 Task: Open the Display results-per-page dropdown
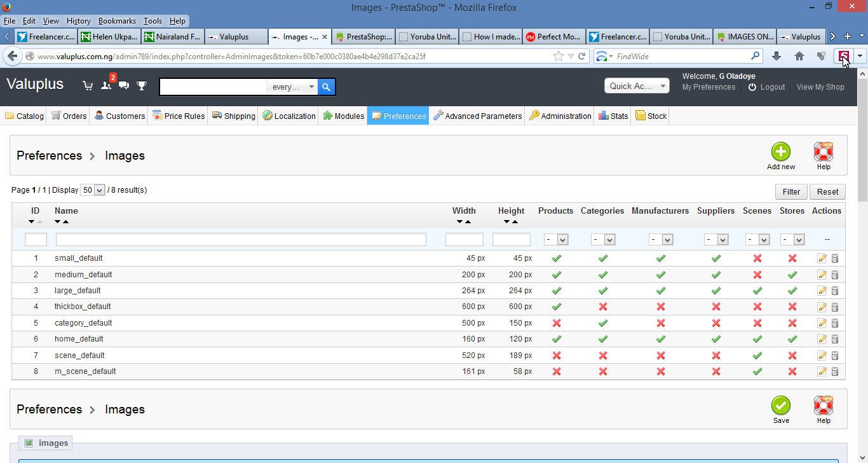(93, 190)
